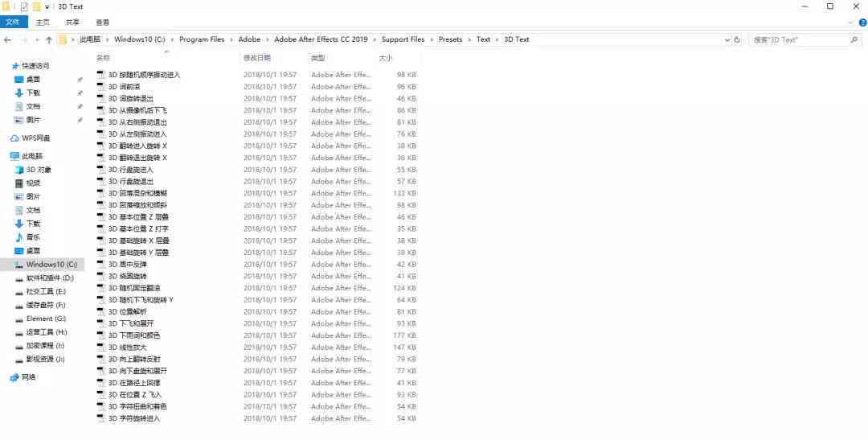Select 缓存盘符 (F:) drive icon

click(x=19, y=306)
